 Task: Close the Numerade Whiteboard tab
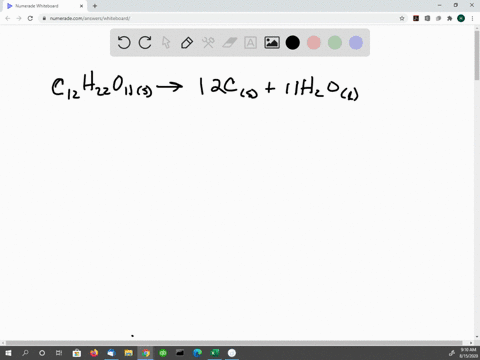click(81, 6)
